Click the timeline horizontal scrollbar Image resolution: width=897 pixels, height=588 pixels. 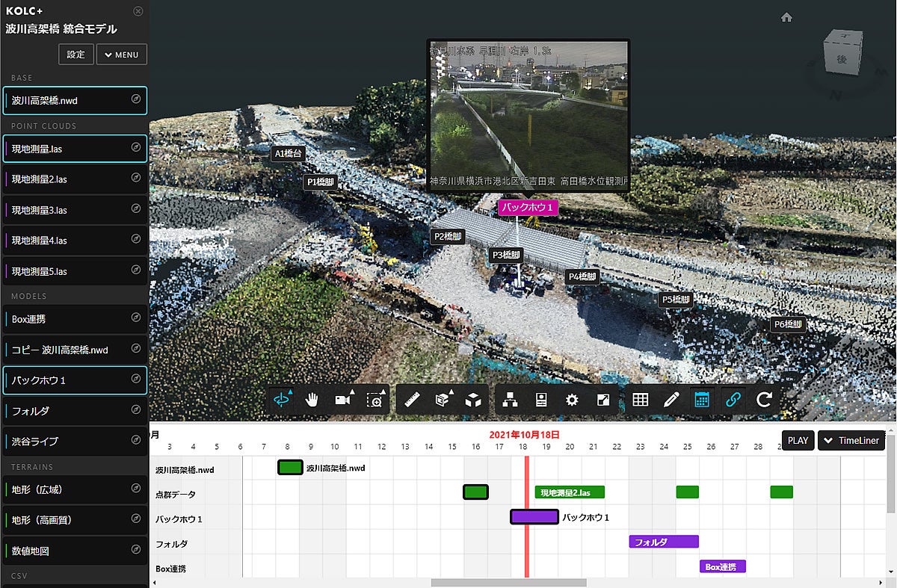coord(509,583)
